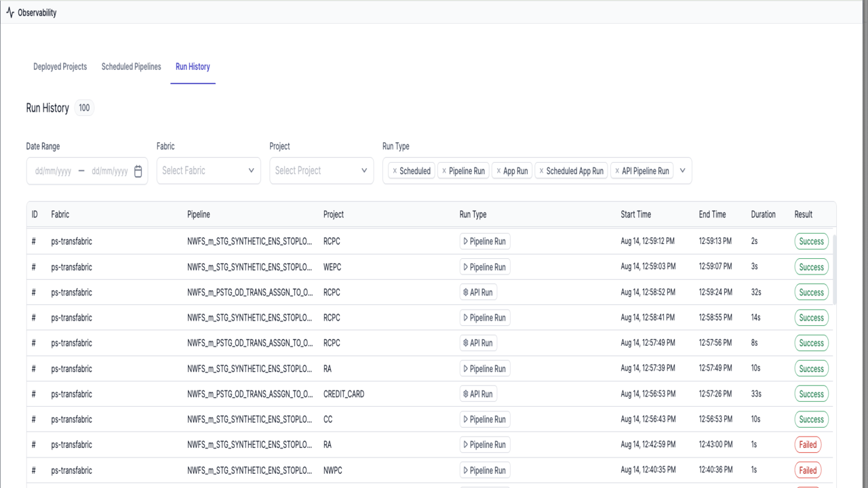
Task: Expand the Run Type dropdown chevron
Action: [x=682, y=171]
